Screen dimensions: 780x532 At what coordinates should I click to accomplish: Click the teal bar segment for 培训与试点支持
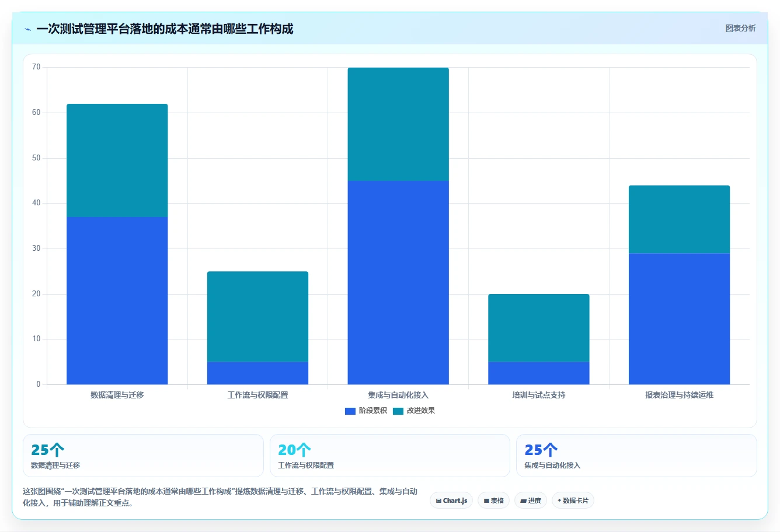coord(539,328)
